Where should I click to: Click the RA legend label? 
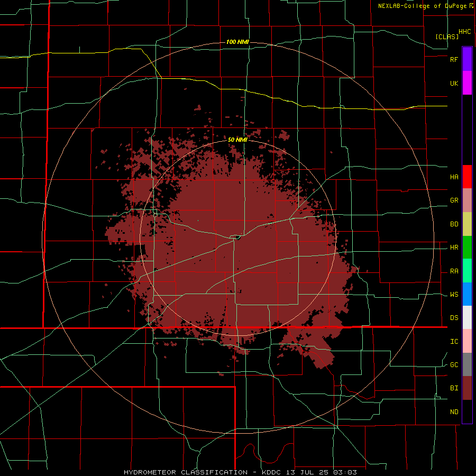(454, 271)
